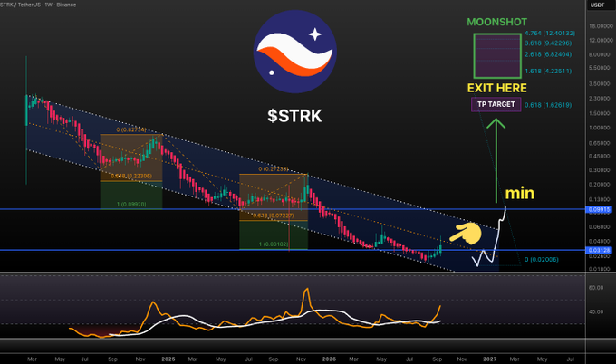
Task: Select the pointing hand emoji sticker
Action: (466, 233)
